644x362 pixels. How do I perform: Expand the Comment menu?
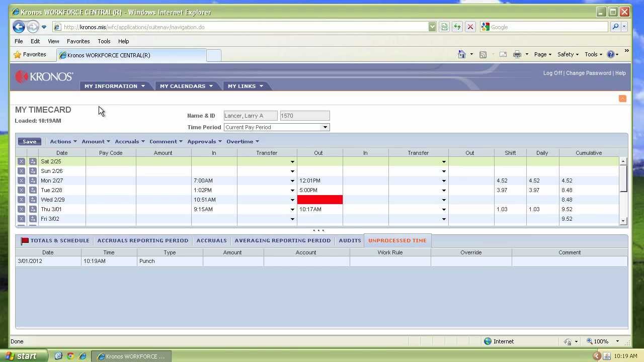tap(166, 141)
